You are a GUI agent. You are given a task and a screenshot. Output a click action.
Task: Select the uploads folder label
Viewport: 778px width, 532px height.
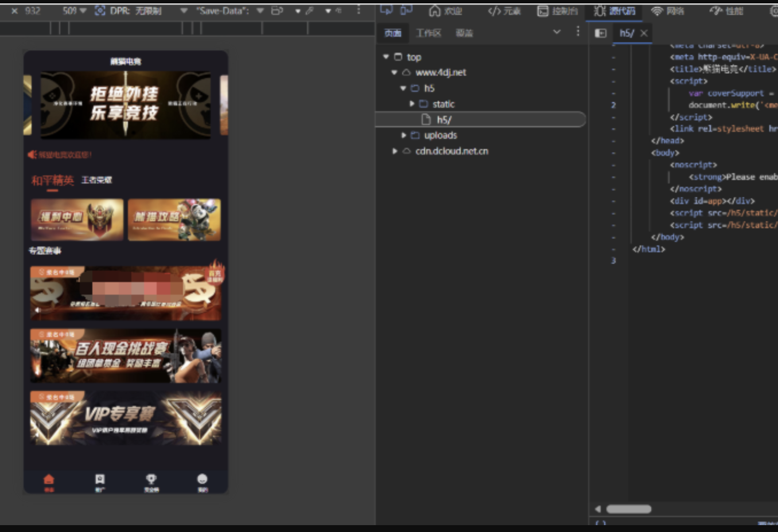coord(441,135)
